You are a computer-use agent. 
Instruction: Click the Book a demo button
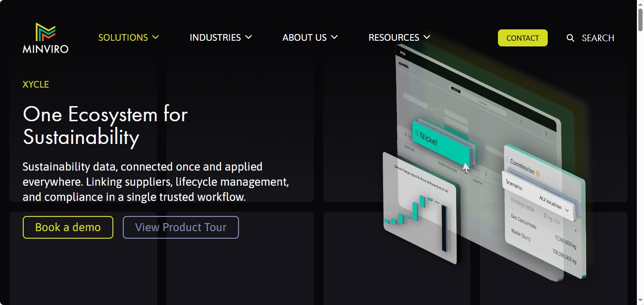(68, 227)
